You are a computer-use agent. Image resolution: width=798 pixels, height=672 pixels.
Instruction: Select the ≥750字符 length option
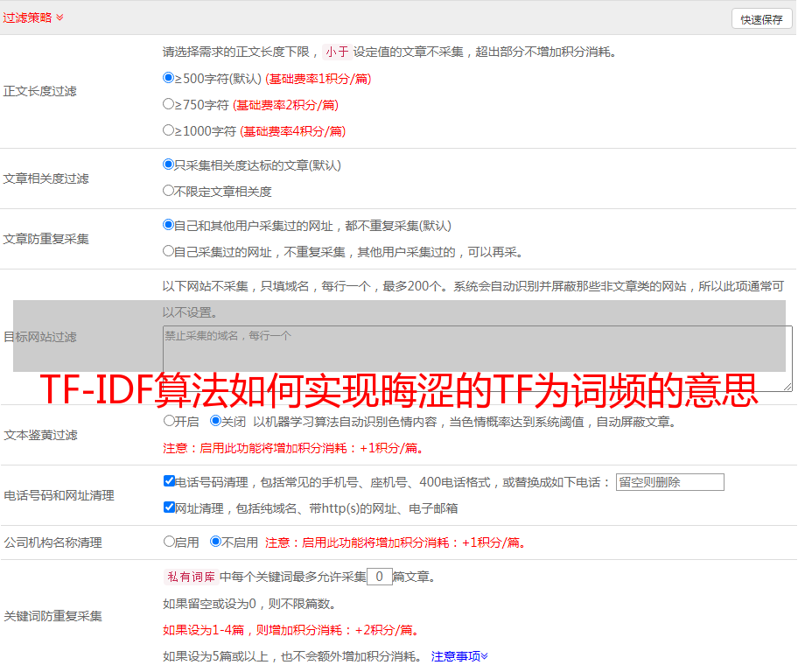pos(169,104)
